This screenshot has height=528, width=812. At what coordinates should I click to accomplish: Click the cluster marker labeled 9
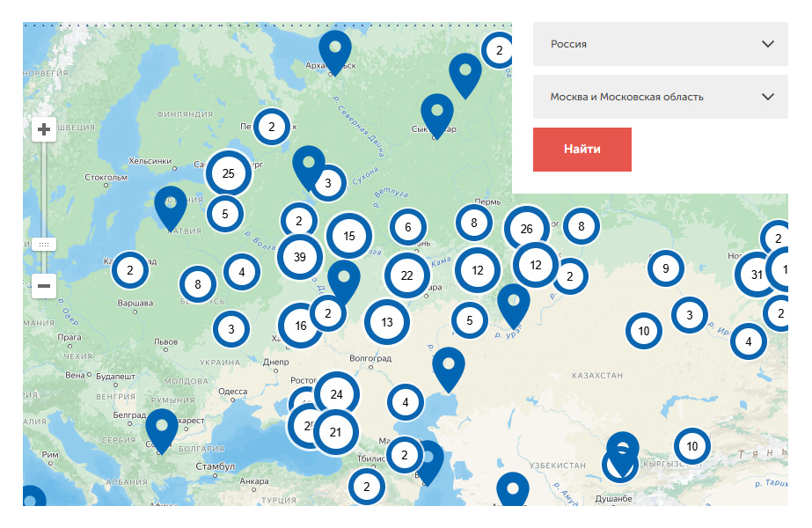[666, 268]
